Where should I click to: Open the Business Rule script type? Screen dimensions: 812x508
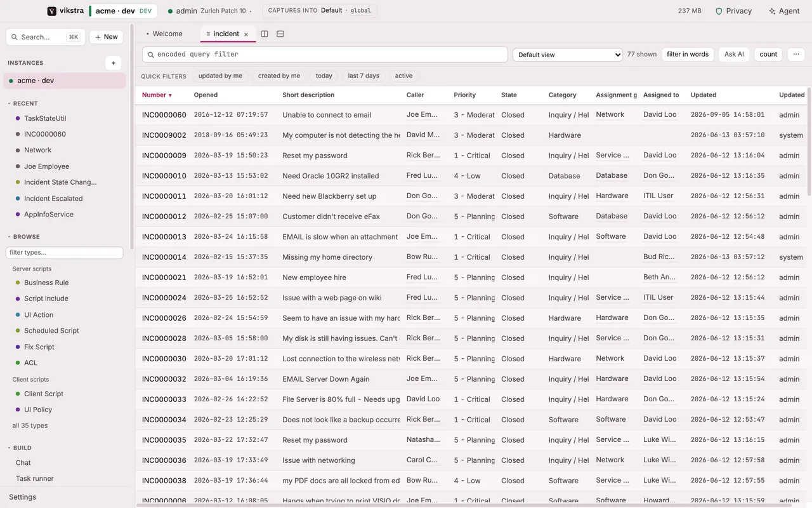[46, 283]
